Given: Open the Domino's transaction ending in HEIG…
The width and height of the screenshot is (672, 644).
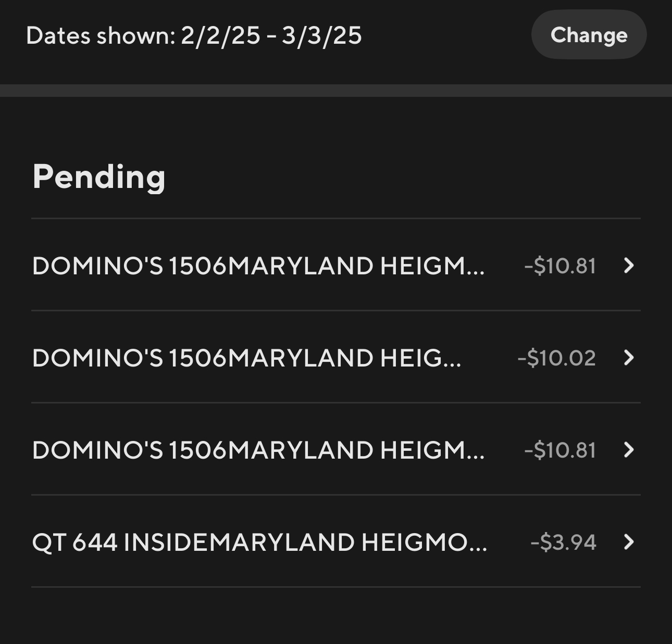Looking at the screenshot, I should pyautogui.click(x=246, y=358).
